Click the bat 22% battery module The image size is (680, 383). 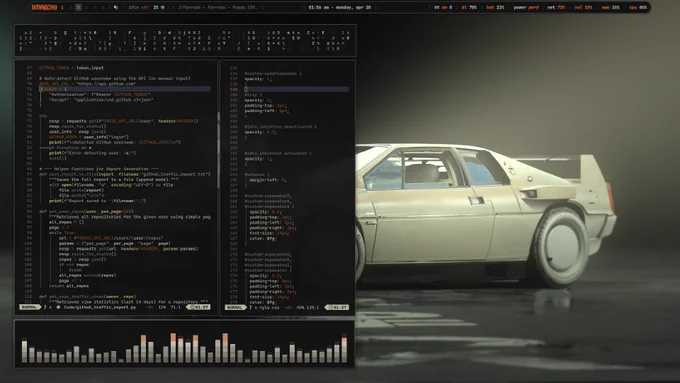495,7
